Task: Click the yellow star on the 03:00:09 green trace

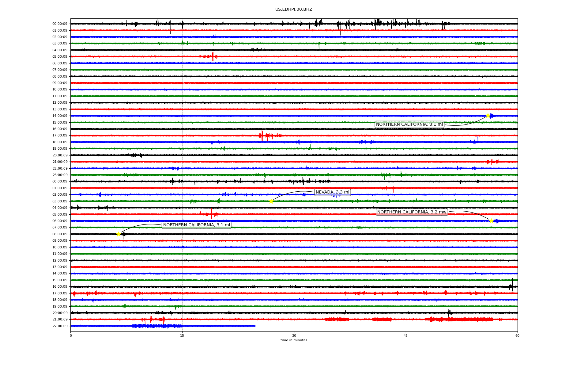Action: pyautogui.click(x=271, y=201)
